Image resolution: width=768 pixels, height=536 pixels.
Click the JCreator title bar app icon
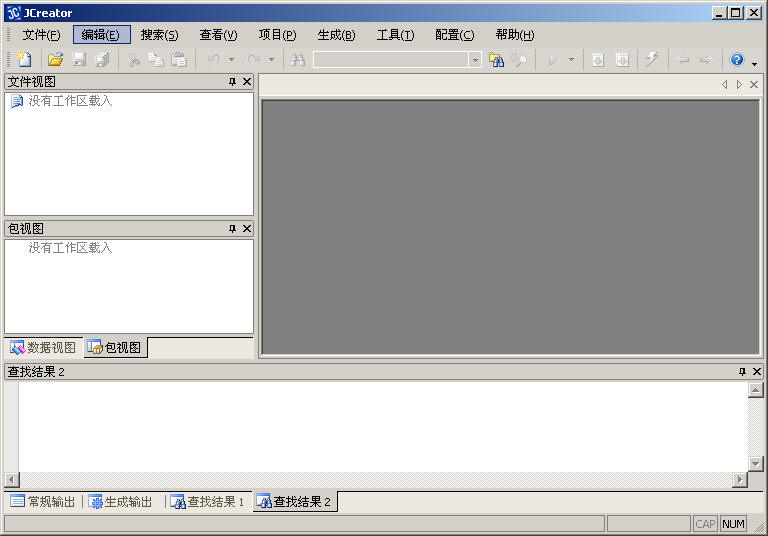pyautogui.click(x=14, y=13)
